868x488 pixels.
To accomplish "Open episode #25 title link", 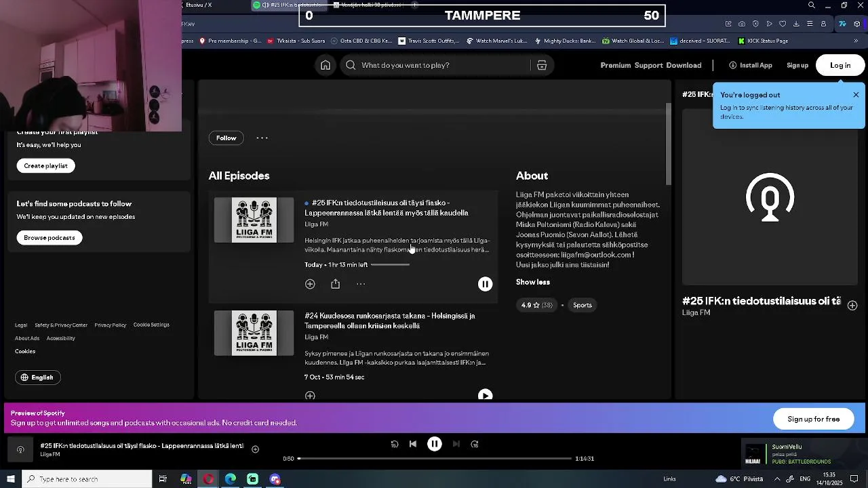I will (x=387, y=207).
